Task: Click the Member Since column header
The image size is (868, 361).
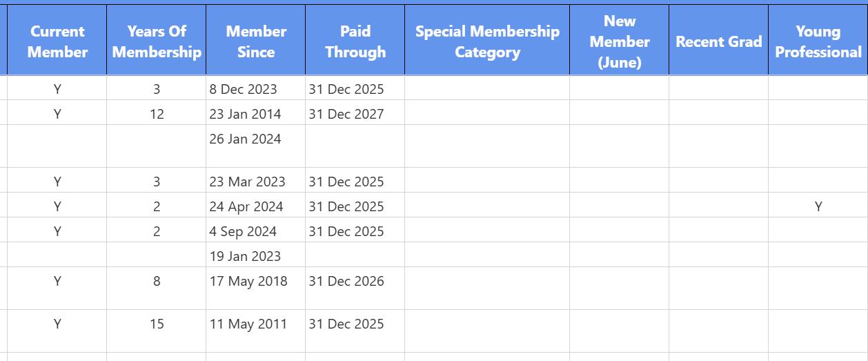Action: point(256,41)
